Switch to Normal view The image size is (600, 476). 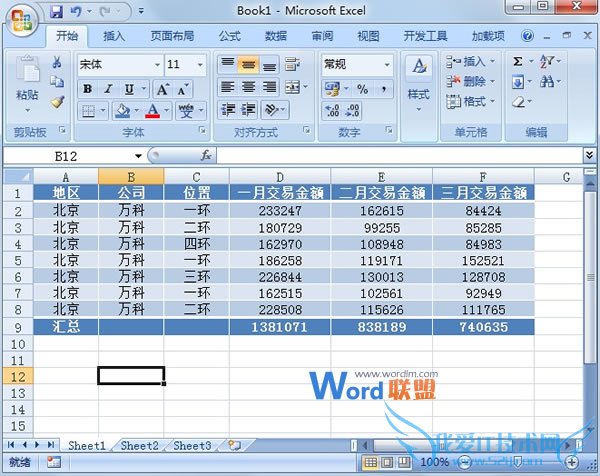point(370,462)
